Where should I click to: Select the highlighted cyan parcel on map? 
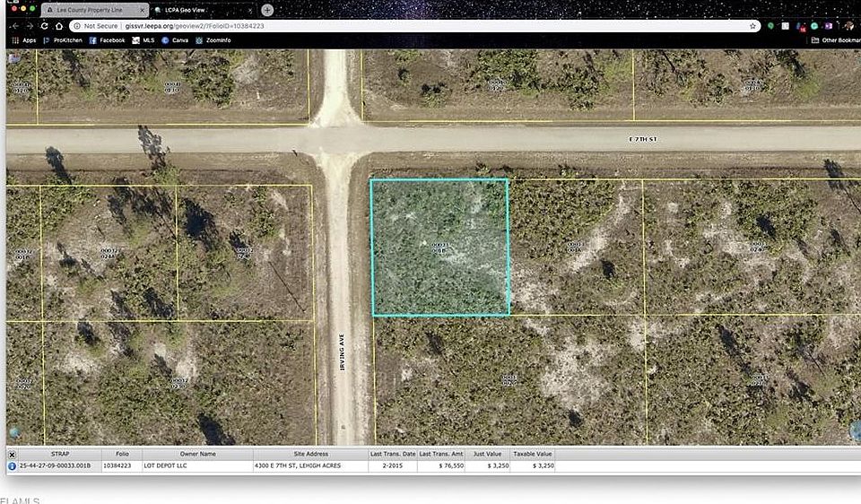click(x=439, y=248)
